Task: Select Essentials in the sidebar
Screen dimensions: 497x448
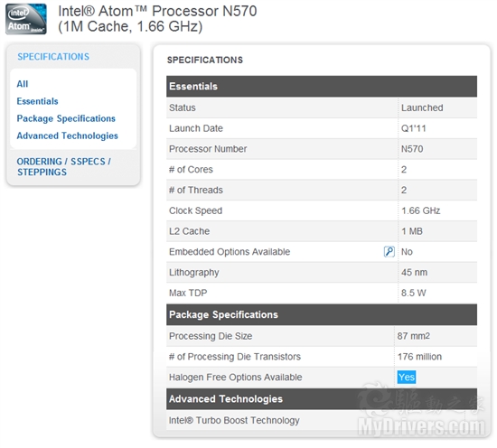Action: pyautogui.click(x=37, y=101)
